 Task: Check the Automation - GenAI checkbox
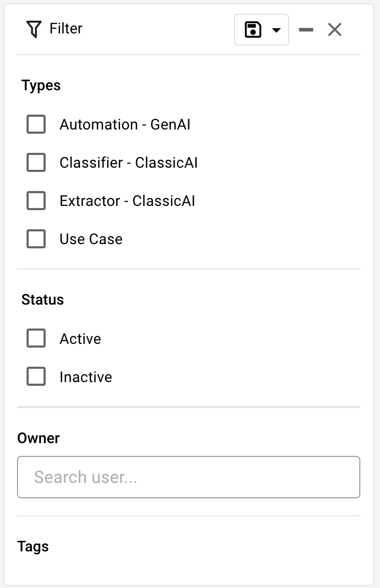pyautogui.click(x=36, y=124)
